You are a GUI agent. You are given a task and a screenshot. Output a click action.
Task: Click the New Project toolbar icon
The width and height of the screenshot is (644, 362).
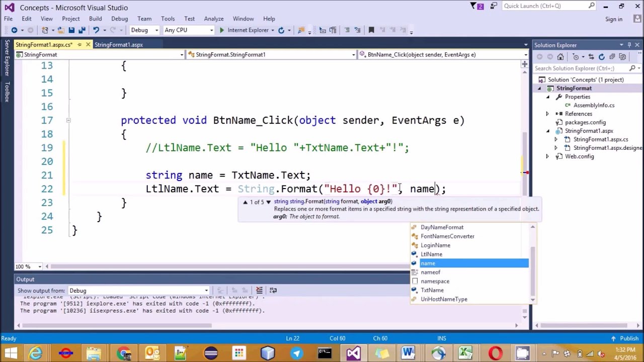point(45,30)
